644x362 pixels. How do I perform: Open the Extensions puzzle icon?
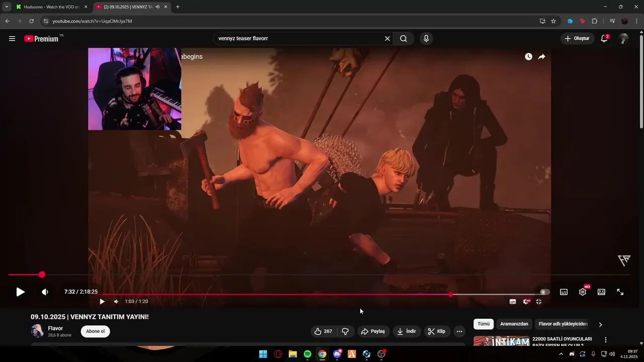click(595, 21)
